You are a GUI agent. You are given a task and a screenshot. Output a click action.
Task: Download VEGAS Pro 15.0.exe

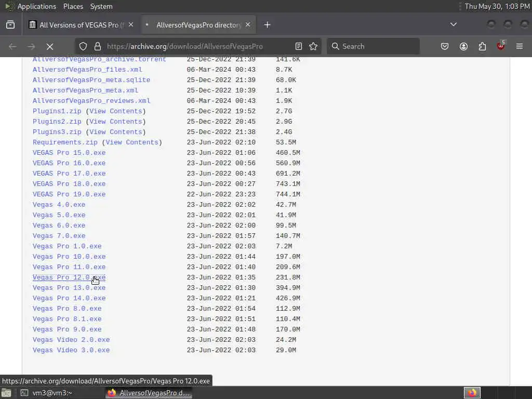tap(69, 153)
